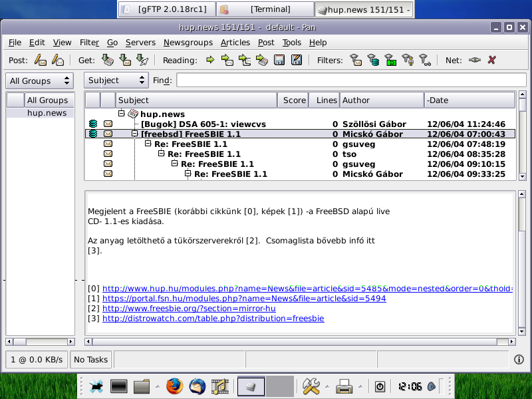Select the [Bugok] DSA 605-1: viewcvs article
This screenshot has height=399, width=532.
203,124
